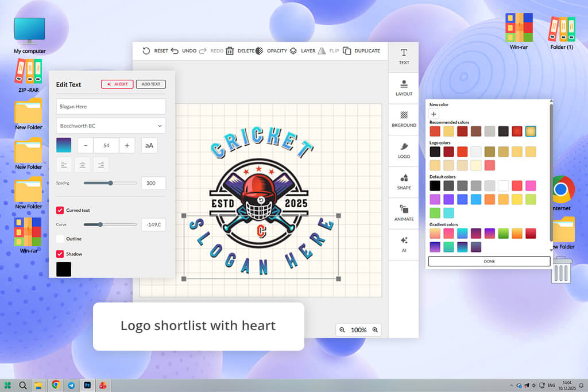The width and height of the screenshot is (588, 392).
Task: Click the Reset icon in top toolbar
Action: coord(146,51)
